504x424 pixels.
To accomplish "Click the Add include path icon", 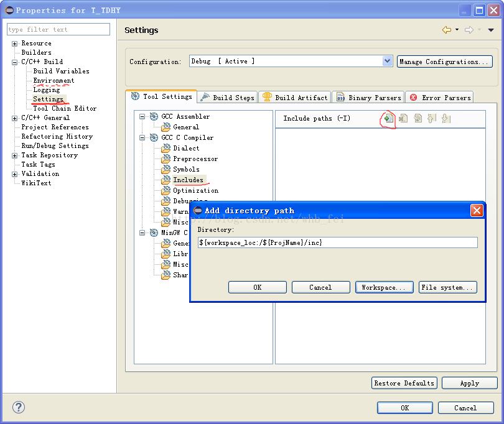I will pyautogui.click(x=388, y=118).
